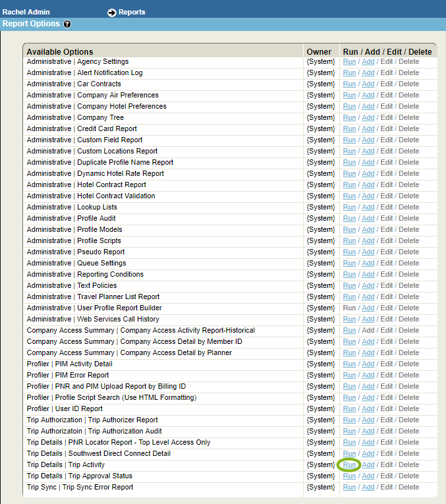Screen dimensions: 446x504
Task: Run the Hotel Contract Report
Action: (x=349, y=185)
